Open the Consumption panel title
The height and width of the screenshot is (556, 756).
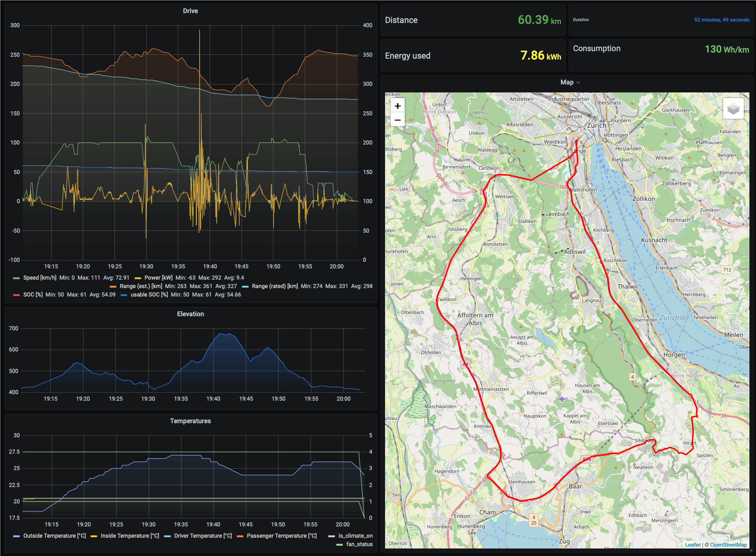coord(597,48)
